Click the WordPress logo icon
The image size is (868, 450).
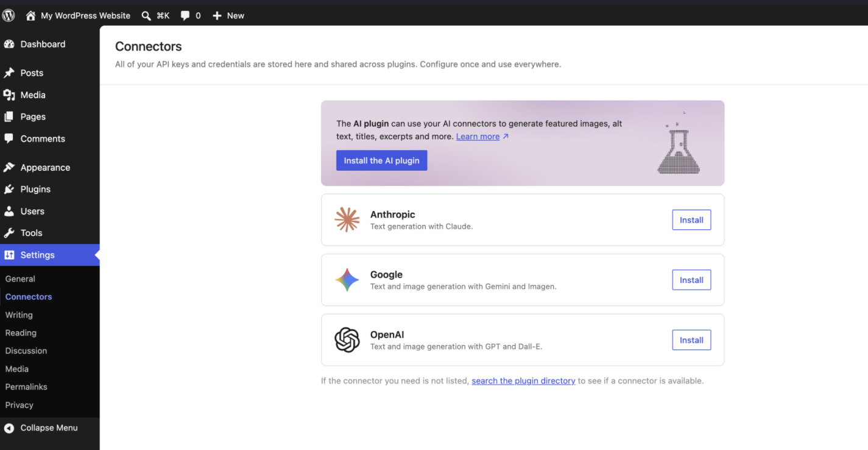pyautogui.click(x=9, y=16)
